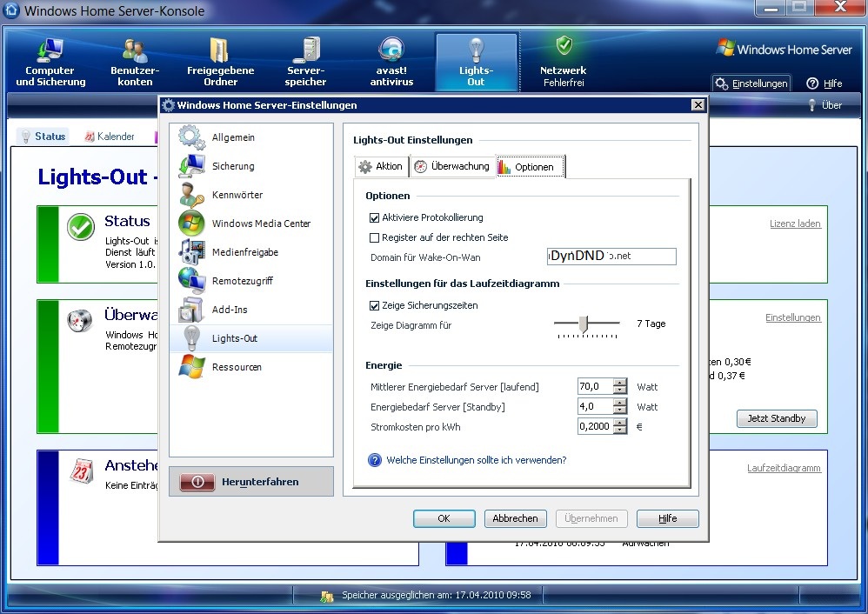Click the 'Lights-Out Einstellungen' heading
The width and height of the screenshot is (868, 614).
413,140
